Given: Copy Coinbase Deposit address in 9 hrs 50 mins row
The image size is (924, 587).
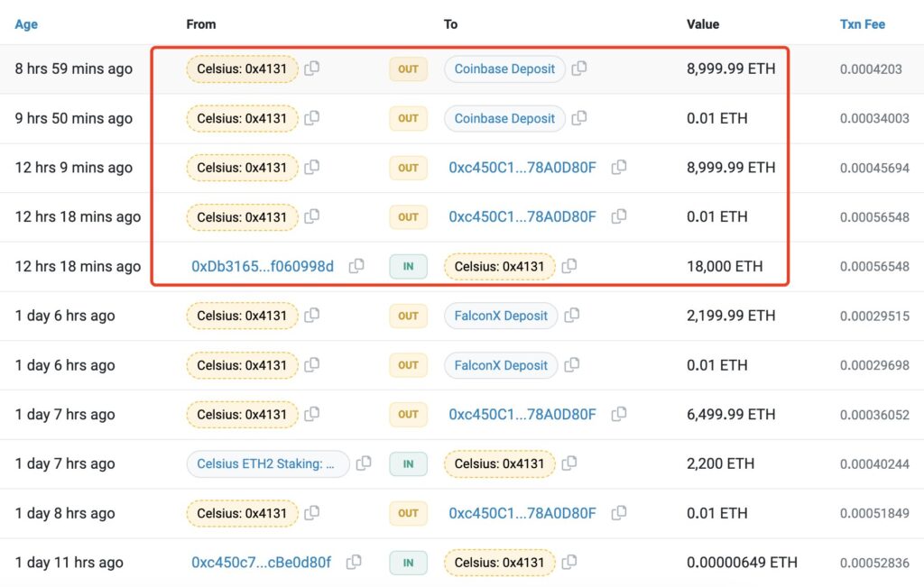Looking at the screenshot, I should pos(579,118).
